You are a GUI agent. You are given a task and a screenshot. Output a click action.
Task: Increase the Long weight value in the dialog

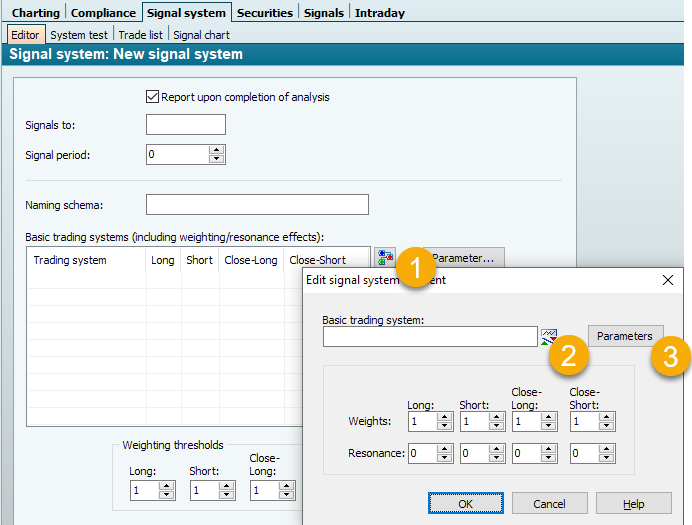(445, 417)
